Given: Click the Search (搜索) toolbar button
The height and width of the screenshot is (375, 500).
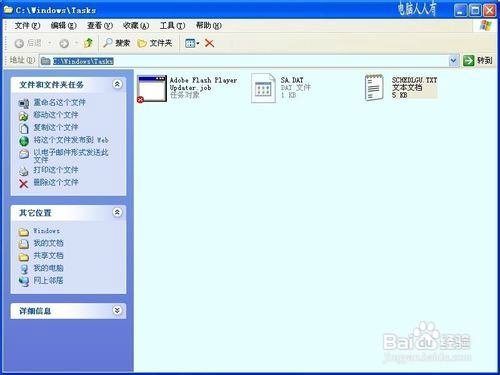Looking at the screenshot, I should (116, 43).
